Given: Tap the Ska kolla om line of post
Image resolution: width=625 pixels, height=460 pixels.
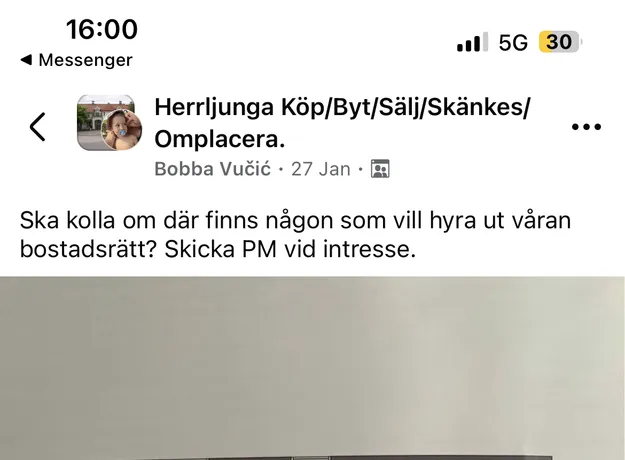Looking at the screenshot, I should coord(295,220).
